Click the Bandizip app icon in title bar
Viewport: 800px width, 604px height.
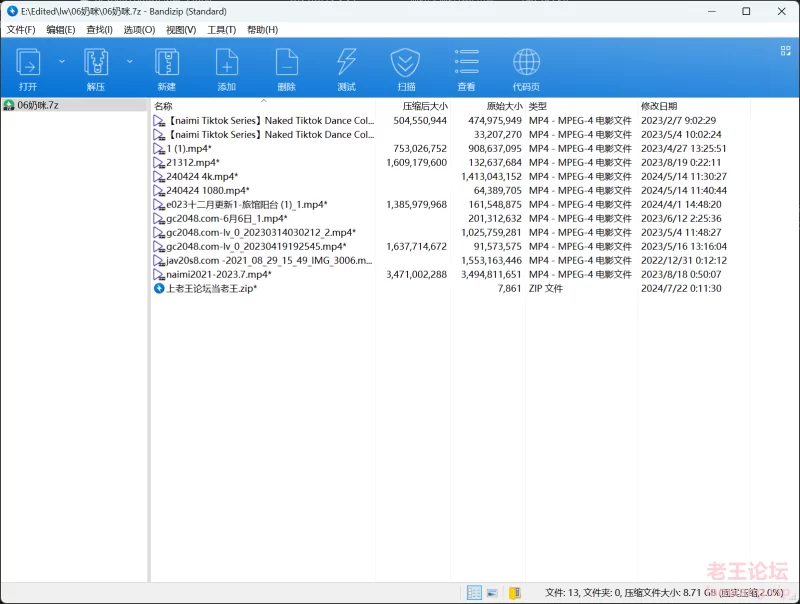click(x=12, y=11)
